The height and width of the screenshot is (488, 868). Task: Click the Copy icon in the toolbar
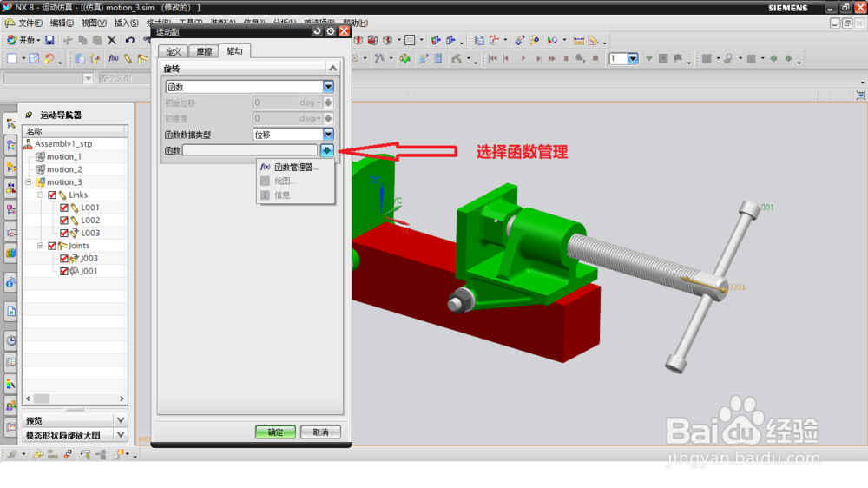82,40
